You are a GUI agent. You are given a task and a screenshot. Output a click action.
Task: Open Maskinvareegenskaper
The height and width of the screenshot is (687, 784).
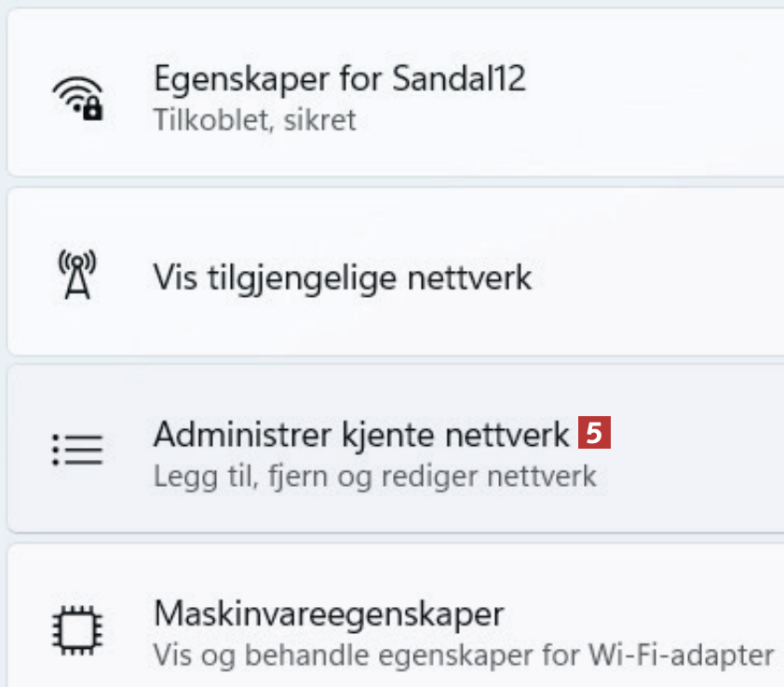point(329,613)
